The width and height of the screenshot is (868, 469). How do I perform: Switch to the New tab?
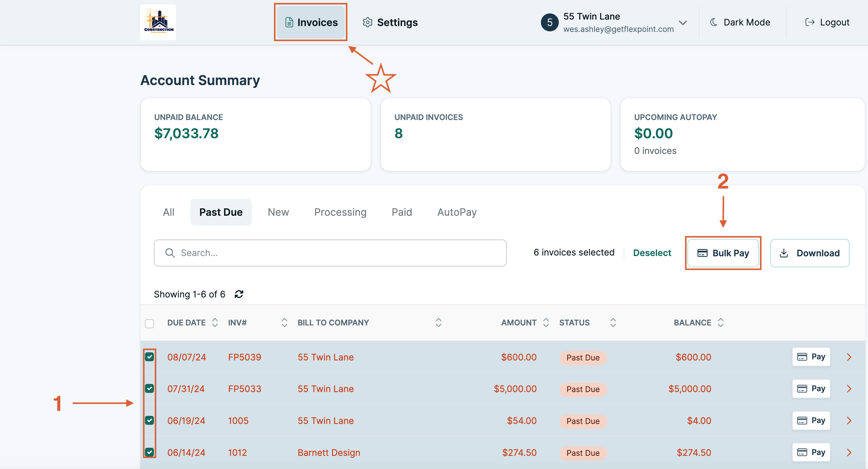tap(278, 212)
